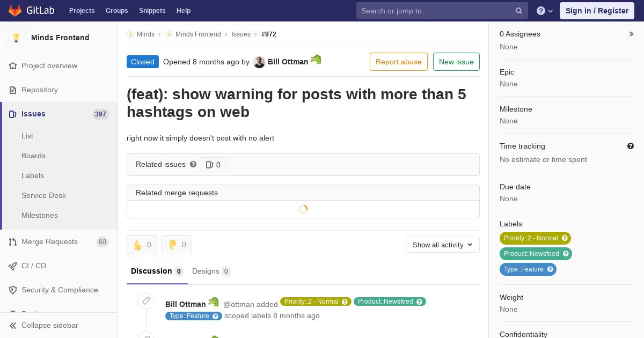Click the New issue button
This screenshot has width=644, height=338.
456,62
